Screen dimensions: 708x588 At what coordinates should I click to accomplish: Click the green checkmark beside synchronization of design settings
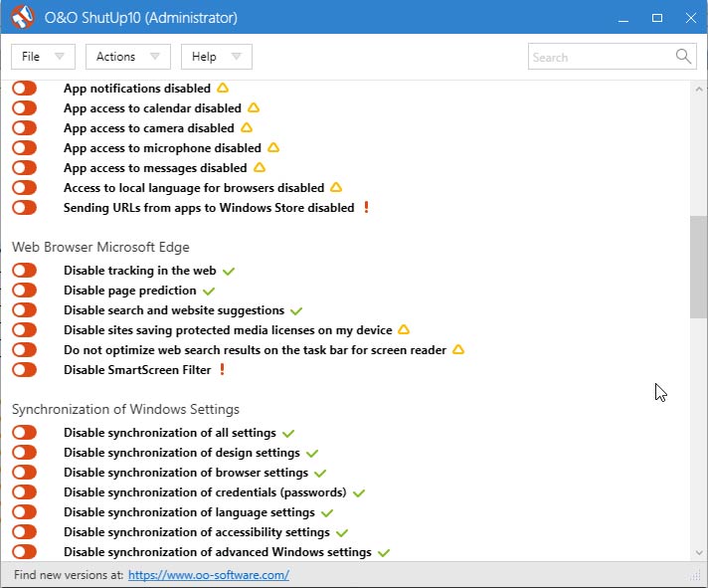pos(312,453)
